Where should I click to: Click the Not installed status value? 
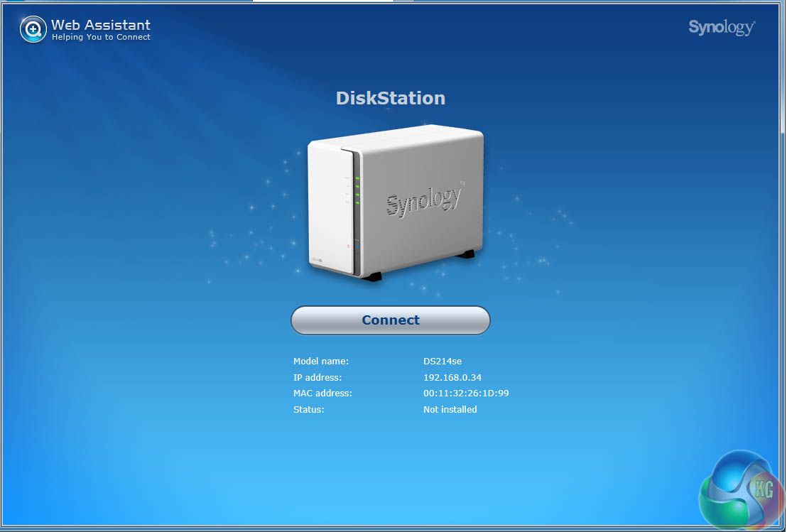450,410
